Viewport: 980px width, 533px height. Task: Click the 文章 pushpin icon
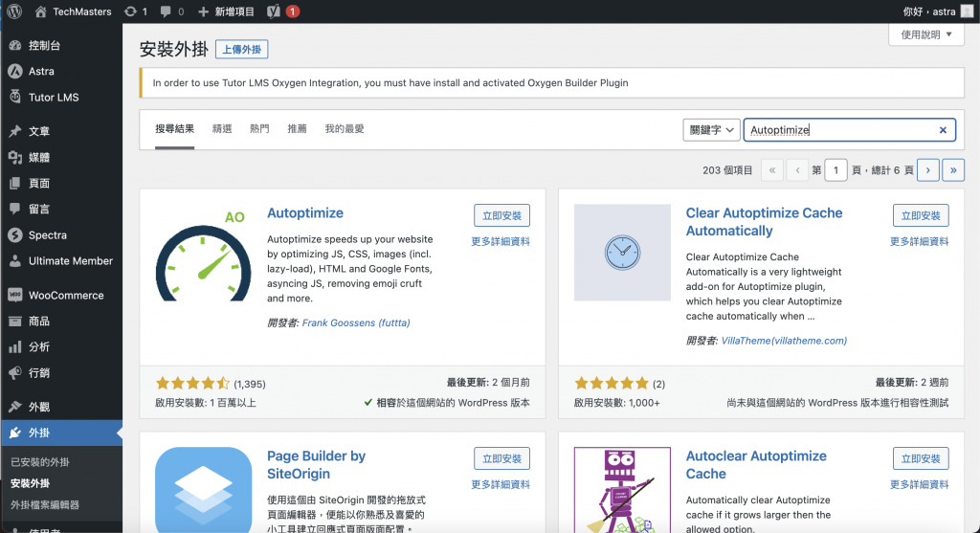[15, 131]
